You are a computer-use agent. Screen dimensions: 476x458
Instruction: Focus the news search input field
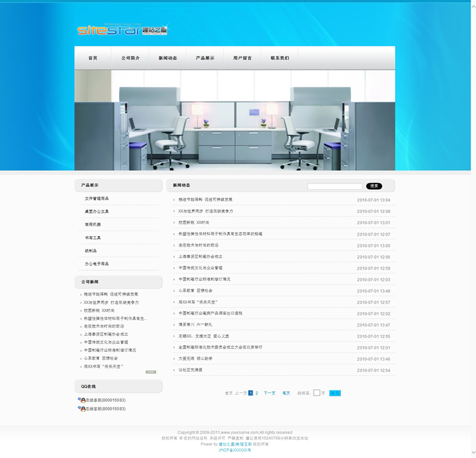pos(334,186)
